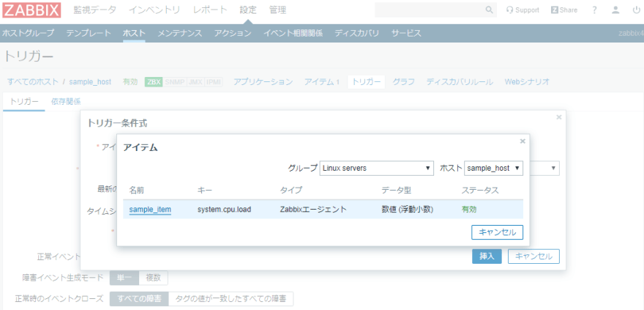This screenshot has width=644, height=310.
Task: Click the IPMI availability badge
Action: pos(214,82)
